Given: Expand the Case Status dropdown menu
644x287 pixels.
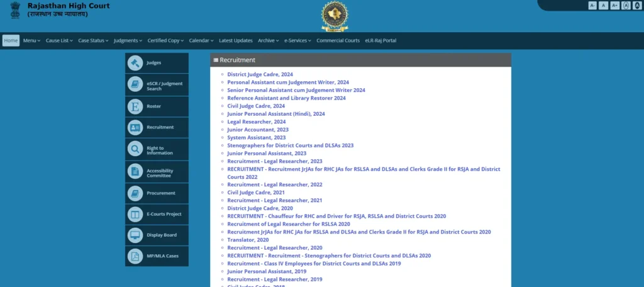Looking at the screenshot, I should (93, 41).
